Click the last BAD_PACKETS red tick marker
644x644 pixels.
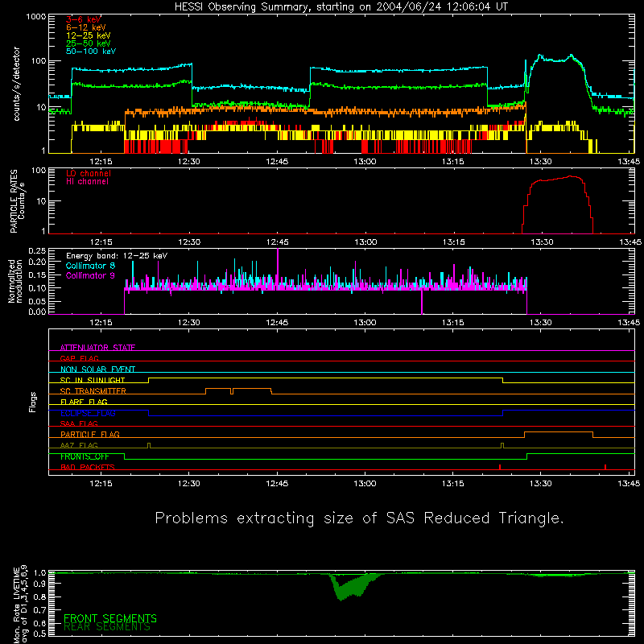tap(605, 467)
